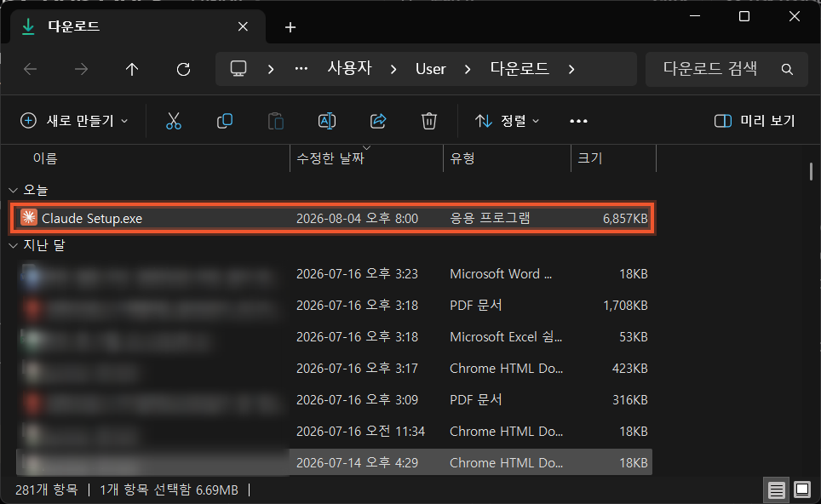Expand chevron after User breadcrumb
The width and height of the screenshot is (821, 504).
coord(468,69)
